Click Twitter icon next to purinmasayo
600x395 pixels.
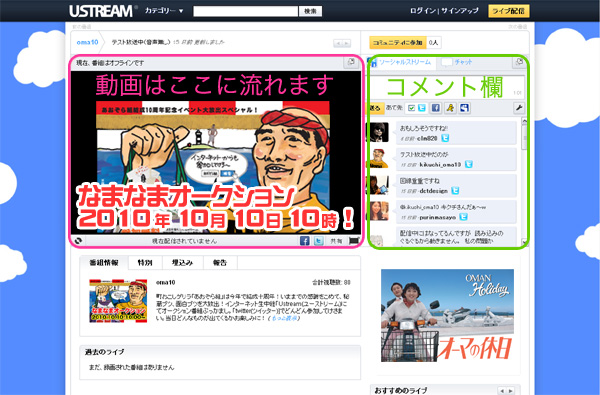463,217
